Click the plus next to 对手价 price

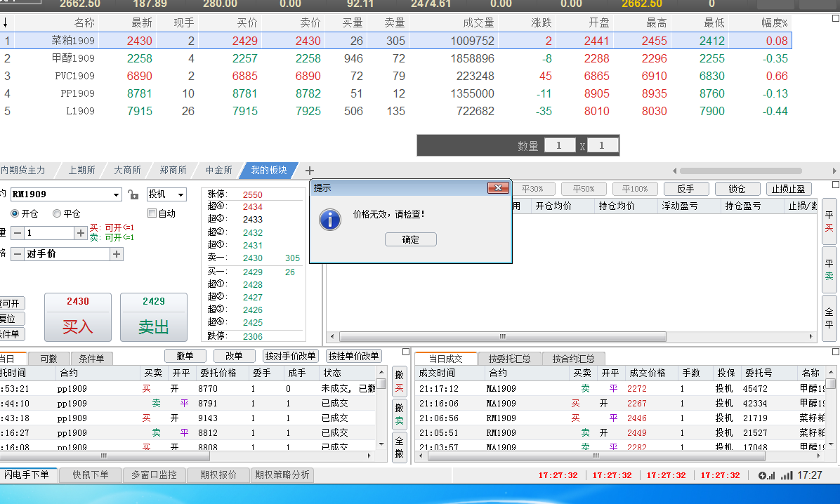pyautogui.click(x=117, y=255)
